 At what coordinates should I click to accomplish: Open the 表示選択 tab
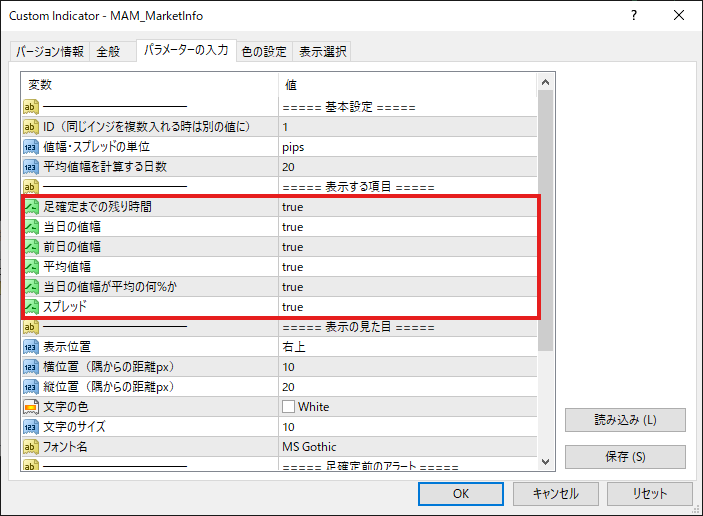tap(323, 52)
